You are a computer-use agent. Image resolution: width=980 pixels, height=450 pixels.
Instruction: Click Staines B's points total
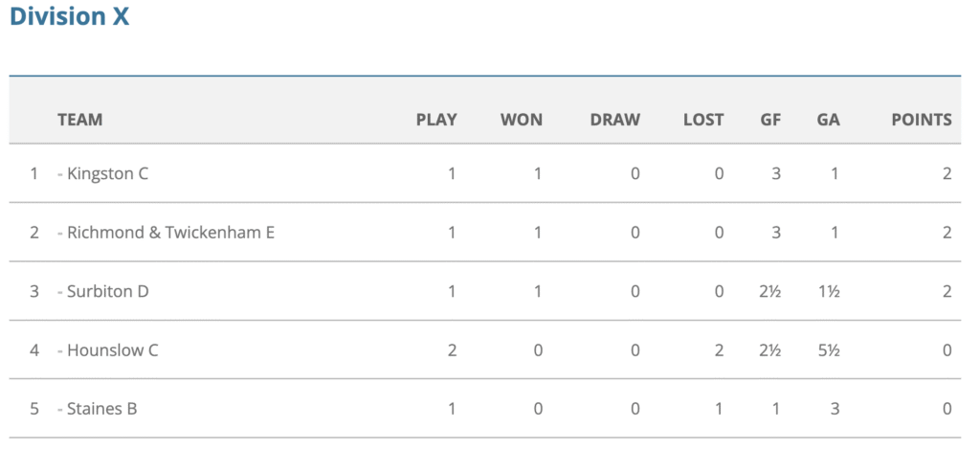(x=947, y=409)
